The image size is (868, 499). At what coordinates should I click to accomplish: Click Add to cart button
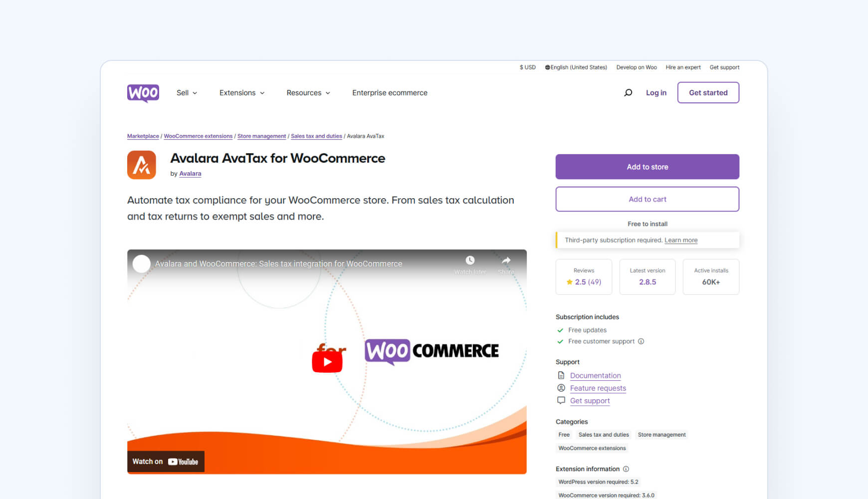coord(648,199)
